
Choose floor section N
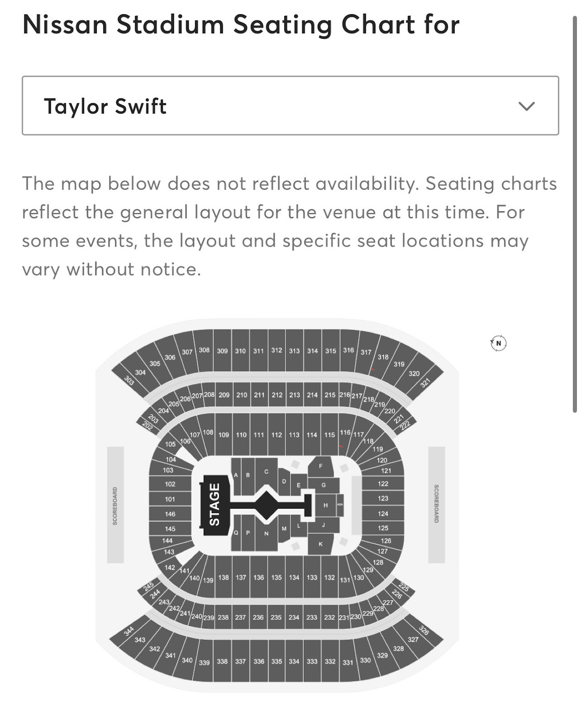(266, 533)
